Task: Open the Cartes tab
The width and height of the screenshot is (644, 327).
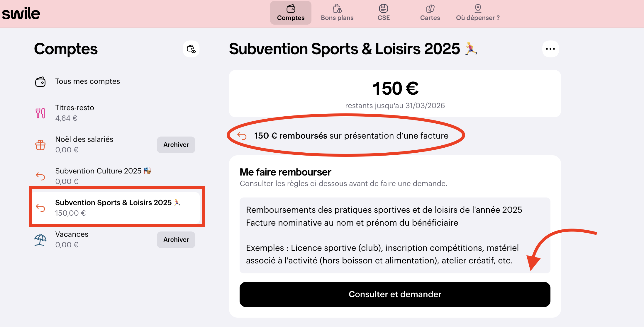Action: point(430,13)
